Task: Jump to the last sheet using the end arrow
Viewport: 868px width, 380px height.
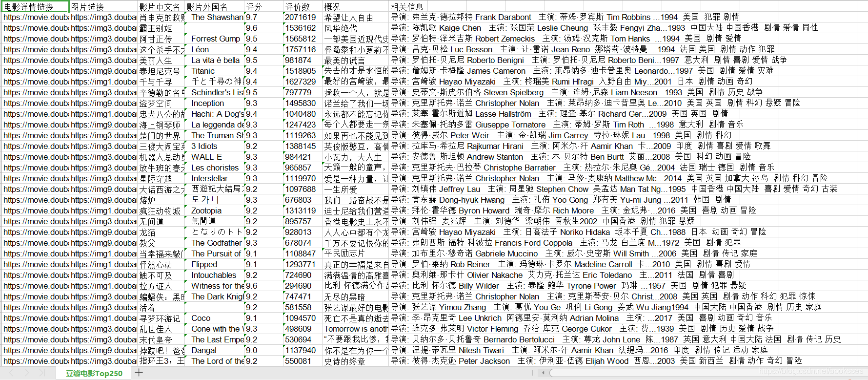Action: (x=42, y=373)
